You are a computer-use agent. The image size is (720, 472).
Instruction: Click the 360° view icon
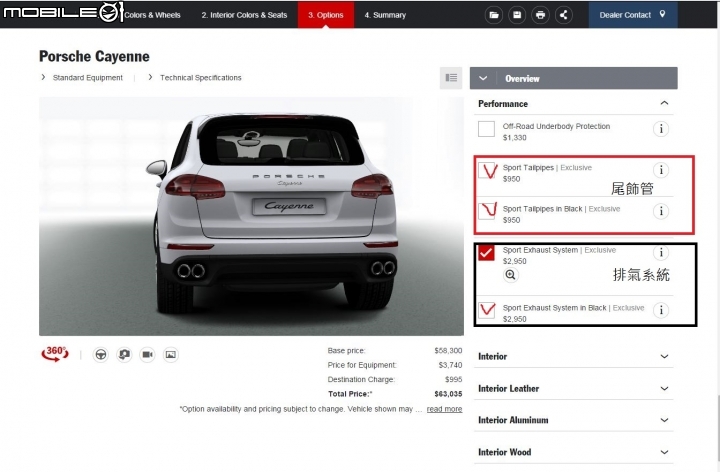tap(55, 354)
